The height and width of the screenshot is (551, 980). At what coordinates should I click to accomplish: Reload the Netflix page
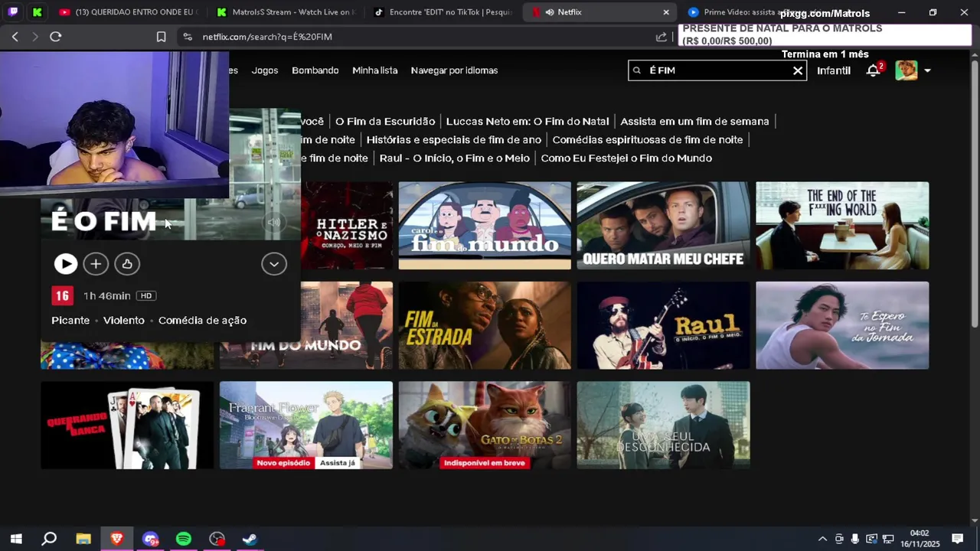click(56, 37)
